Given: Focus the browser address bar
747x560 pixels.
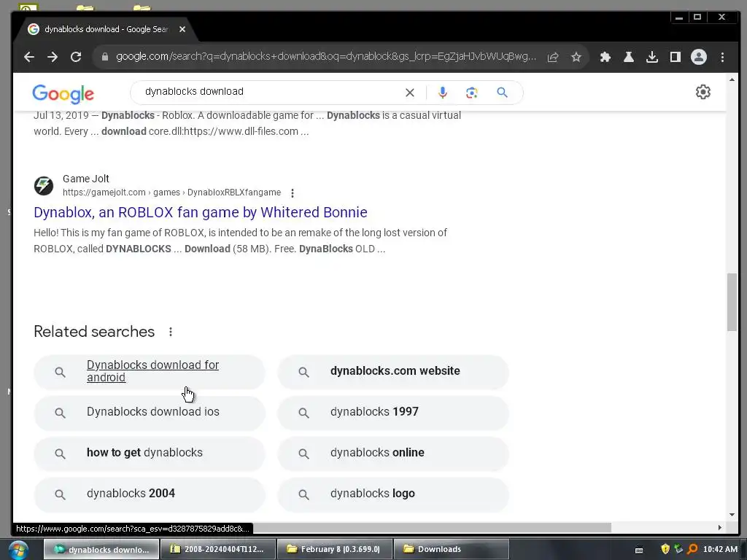Looking at the screenshot, I should 326,57.
